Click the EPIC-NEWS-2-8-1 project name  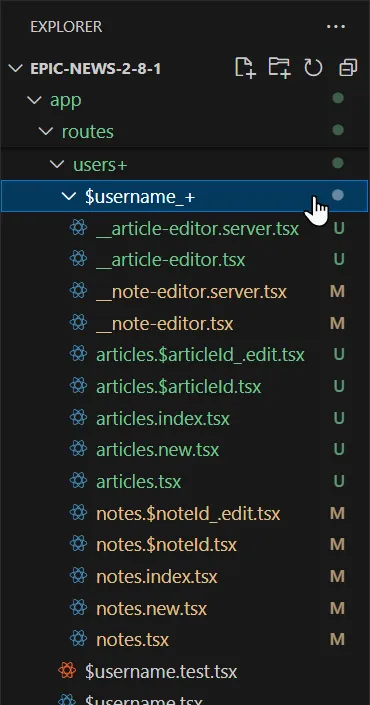95,69
